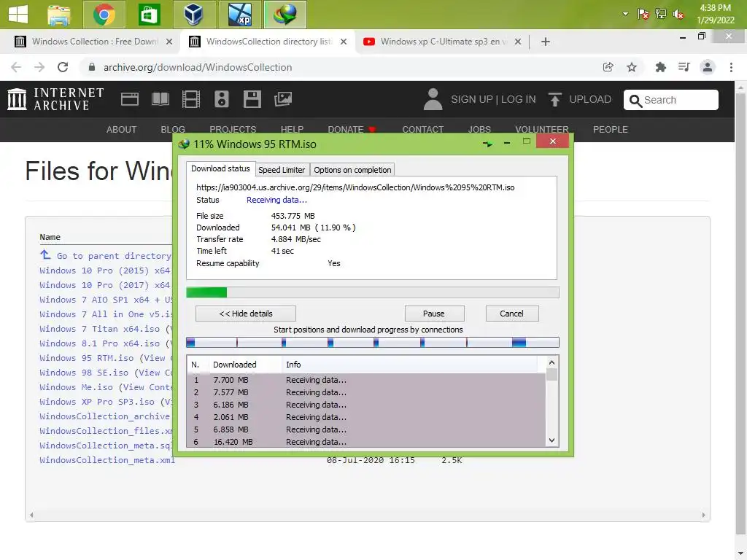This screenshot has height=560, width=747.
Task: Open WindowsCollection_meta.xml link
Action: click(107, 460)
